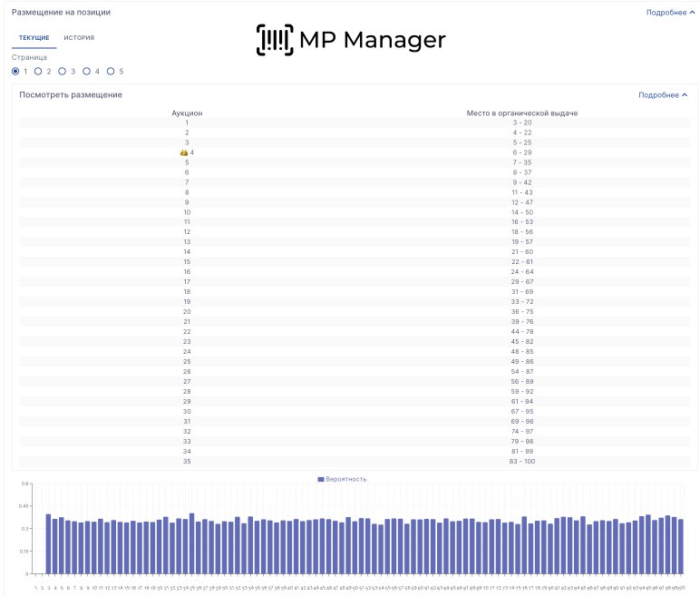Select the auction 35 table row

point(187,461)
